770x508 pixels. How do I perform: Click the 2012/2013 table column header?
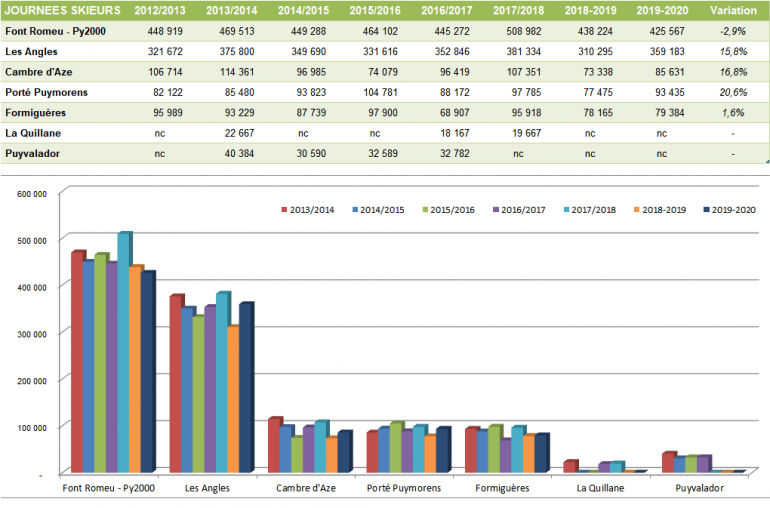coord(159,10)
